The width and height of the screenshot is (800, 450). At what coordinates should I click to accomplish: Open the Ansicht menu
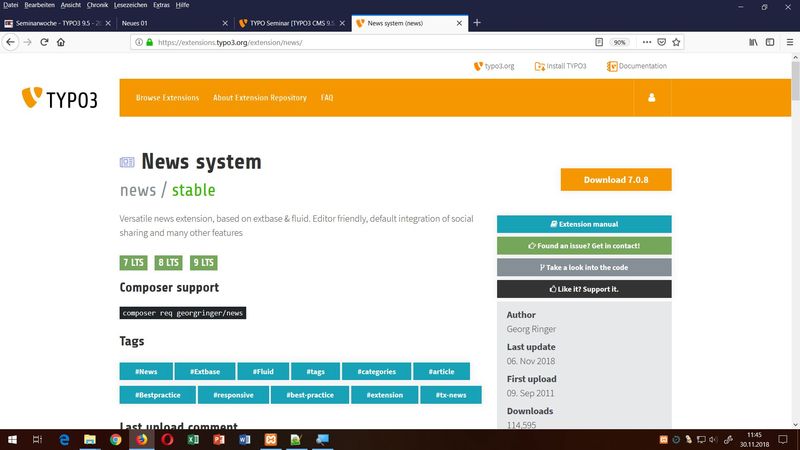coord(70,5)
